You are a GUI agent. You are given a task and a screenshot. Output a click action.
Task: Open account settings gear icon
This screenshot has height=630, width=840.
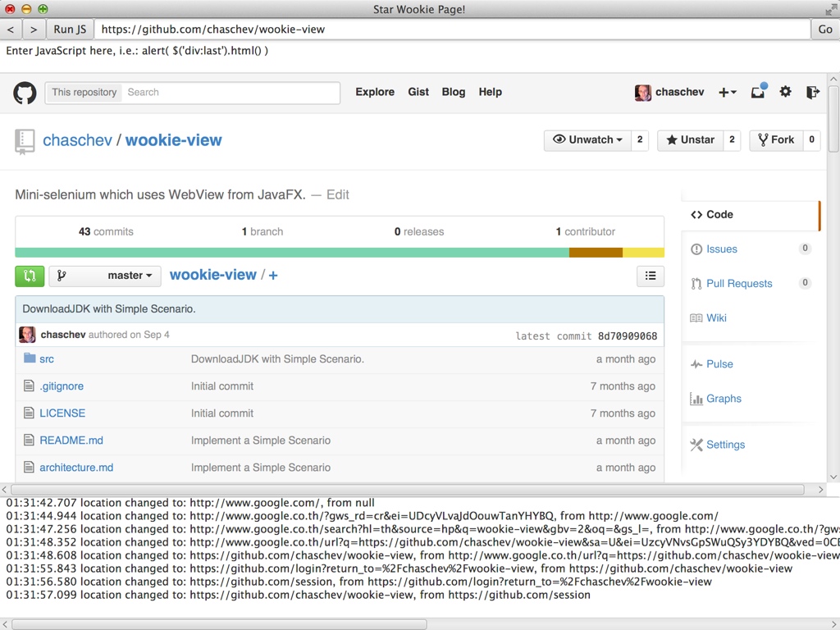point(785,92)
